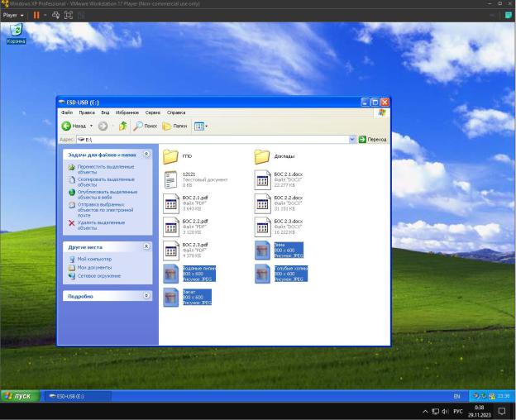Expand the address bar dropdown
The image size is (516, 420).
tap(351, 140)
